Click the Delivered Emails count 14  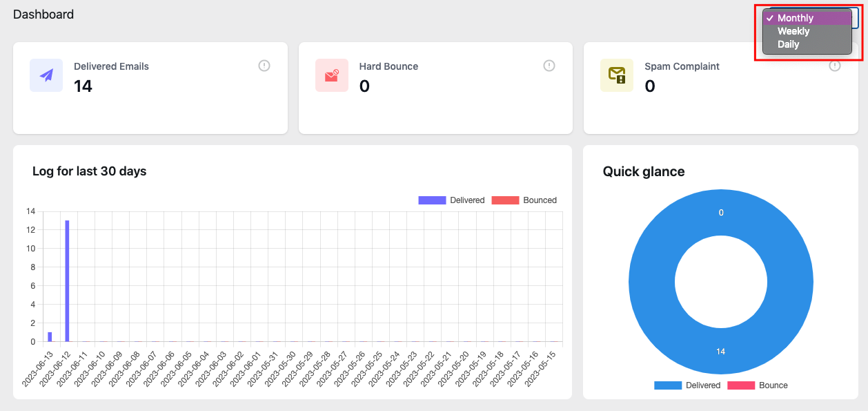tap(83, 86)
